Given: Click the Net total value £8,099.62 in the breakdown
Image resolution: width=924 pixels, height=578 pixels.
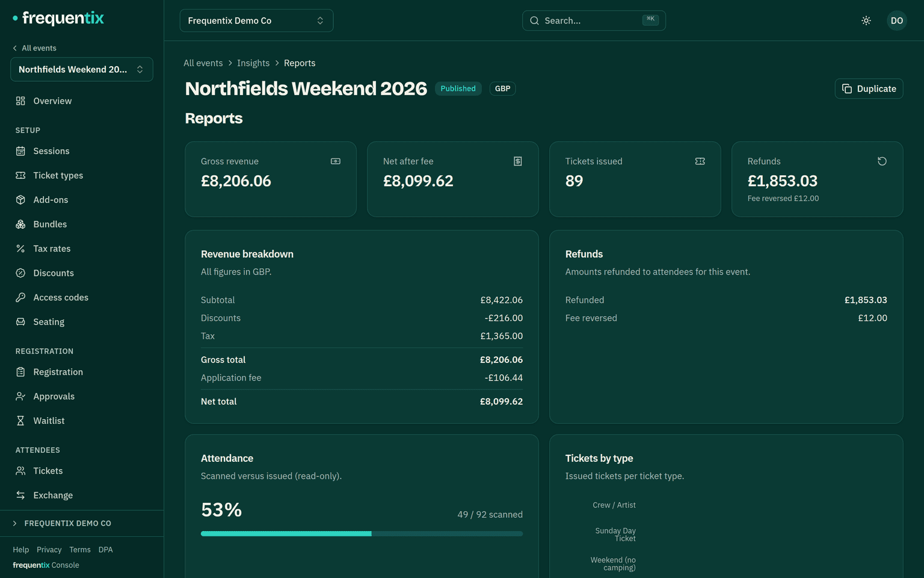Looking at the screenshot, I should 501,402.
